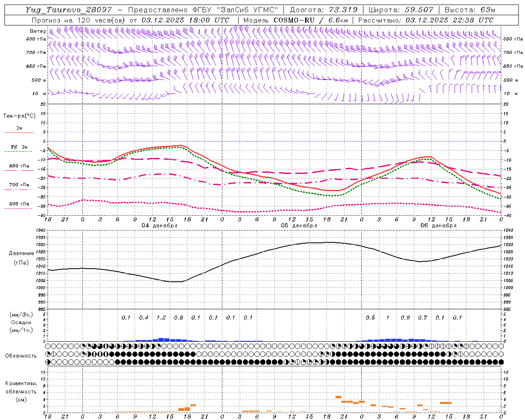Image resolution: width=525 pixels, height=420 pixels.
Task: Click the date label 04 декабря under temperature chart
Action: (x=160, y=226)
